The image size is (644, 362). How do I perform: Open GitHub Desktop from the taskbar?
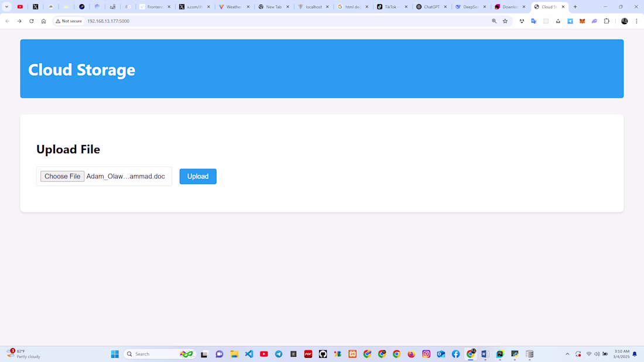[323, 354]
